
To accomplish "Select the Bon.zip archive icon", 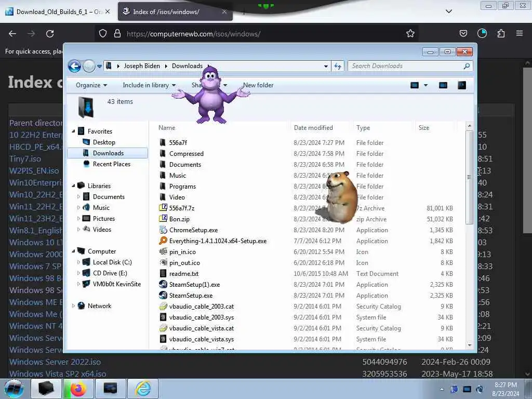I will [x=163, y=219].
